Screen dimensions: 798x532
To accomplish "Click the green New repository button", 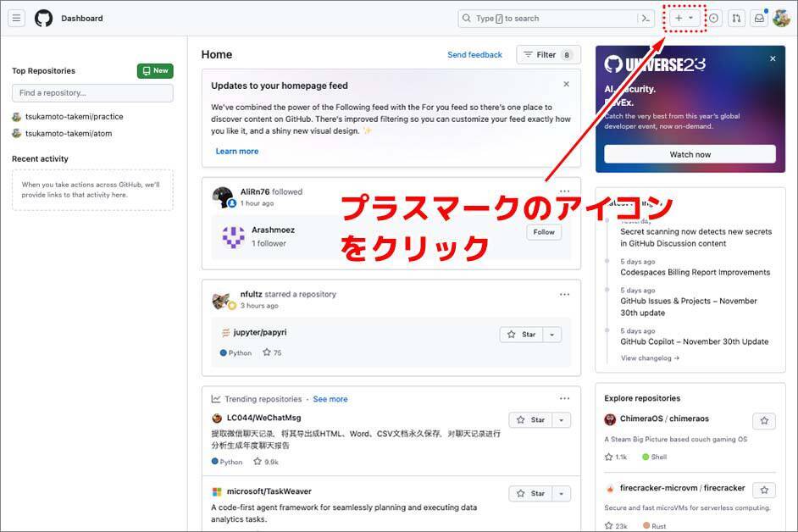I will 155,71.
